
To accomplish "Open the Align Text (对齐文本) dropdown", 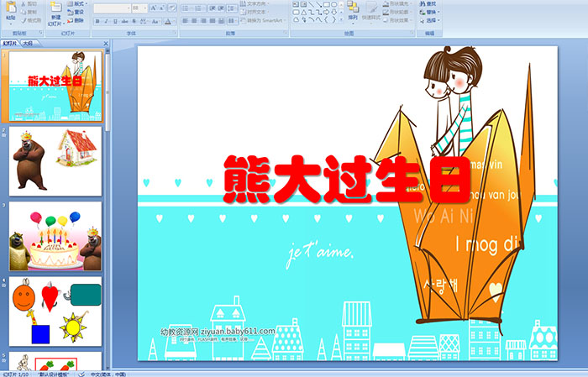I will pos(255,12).
